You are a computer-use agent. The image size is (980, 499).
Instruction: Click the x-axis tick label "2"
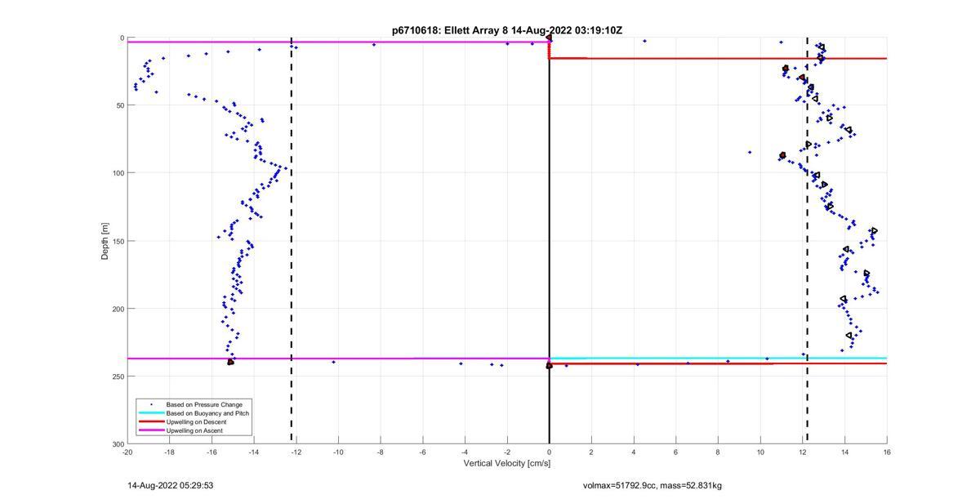pos(591,452)
